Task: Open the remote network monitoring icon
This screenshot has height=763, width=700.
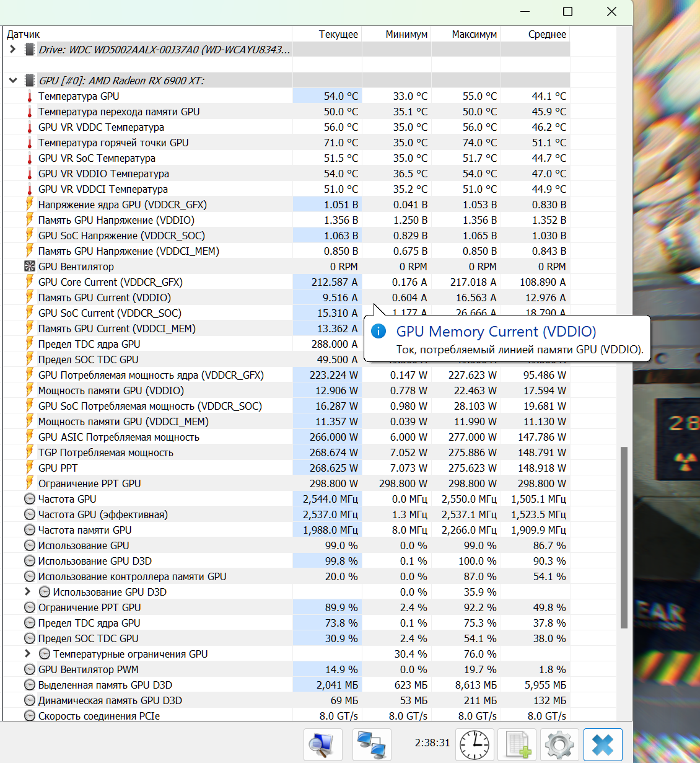Action: pos(372,744)
